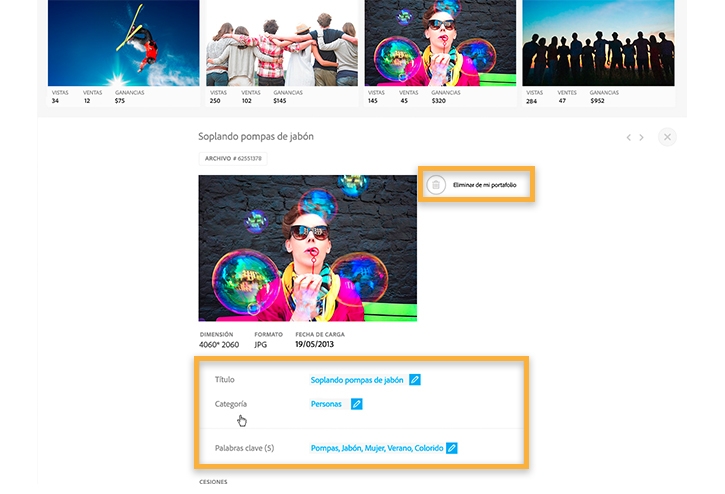Click the heading 'Soplando pompas de jabón'
Image resolution: width=725 pixels, height=494 pixels.
click(x=256, y=136)
